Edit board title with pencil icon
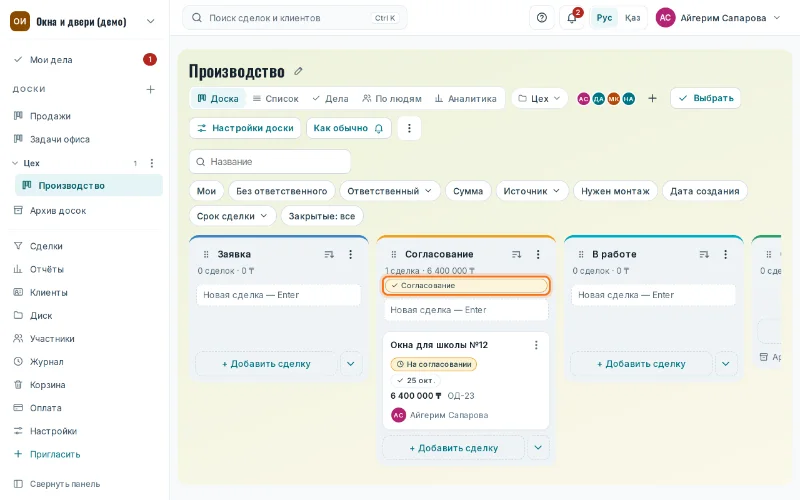The image size is (800, 500). coord(298,71)
